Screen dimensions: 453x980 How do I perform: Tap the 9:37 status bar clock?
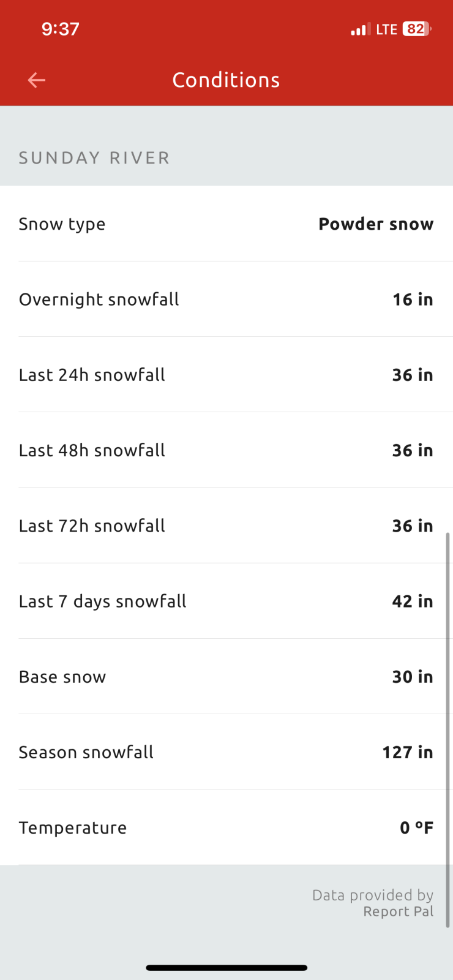[61, 29]
